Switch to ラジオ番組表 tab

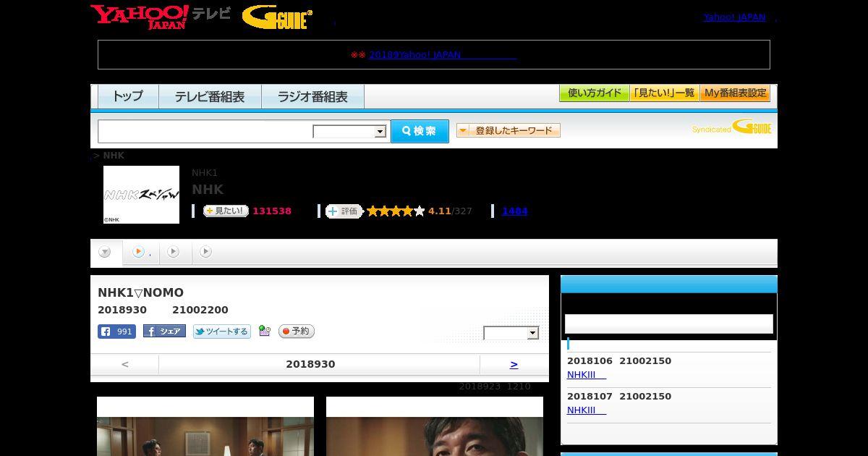click(x=312, y=96)
